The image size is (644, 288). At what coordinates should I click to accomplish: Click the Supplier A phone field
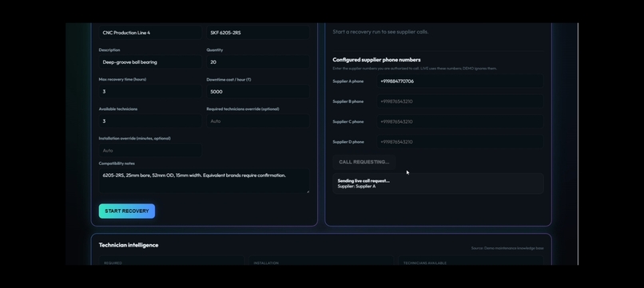[460, 81]
